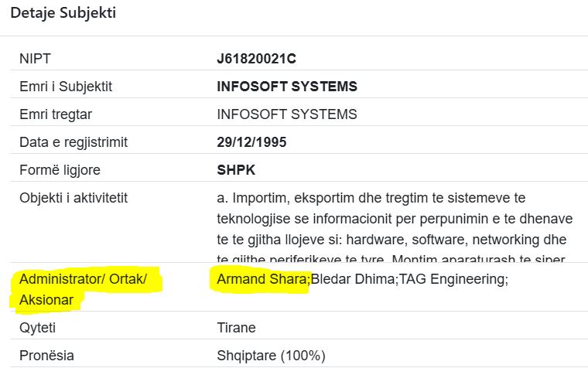Click the Data e regjistrimit label
This screenshot has width=588, height=368.
tap(73, 142)
